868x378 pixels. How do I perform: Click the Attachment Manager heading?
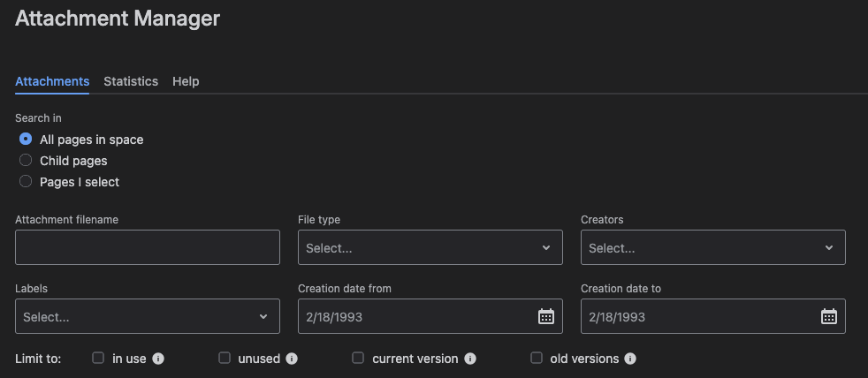pos(118,19)
